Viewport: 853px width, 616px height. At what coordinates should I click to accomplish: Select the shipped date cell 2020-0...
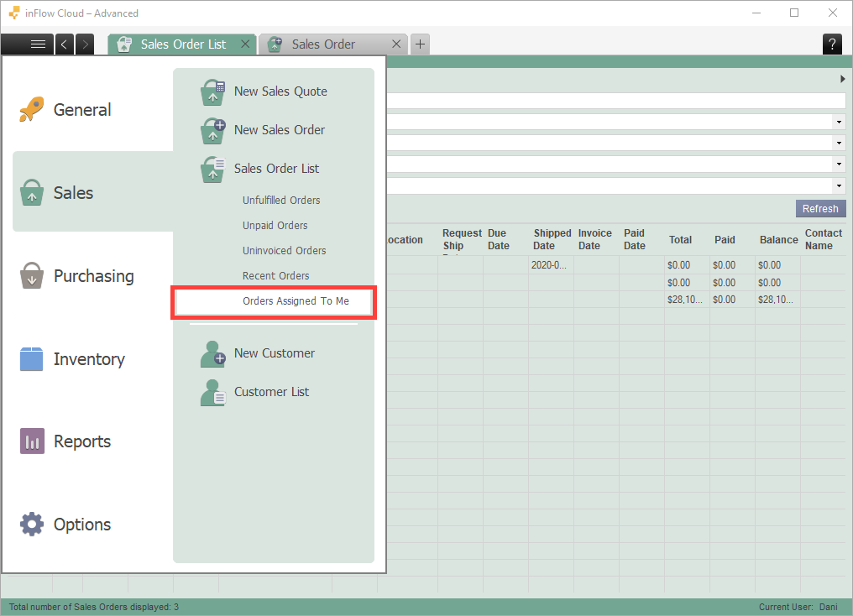point(551,265)
